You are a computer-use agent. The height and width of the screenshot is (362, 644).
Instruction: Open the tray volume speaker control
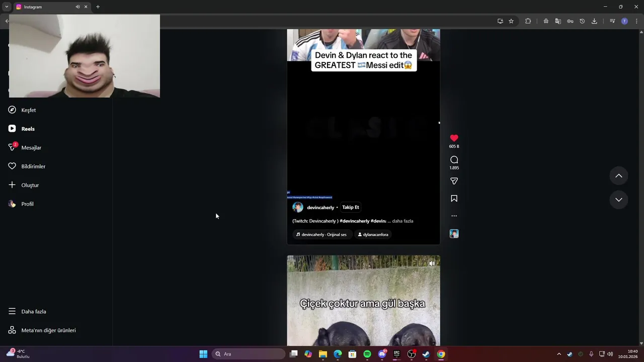610,354
